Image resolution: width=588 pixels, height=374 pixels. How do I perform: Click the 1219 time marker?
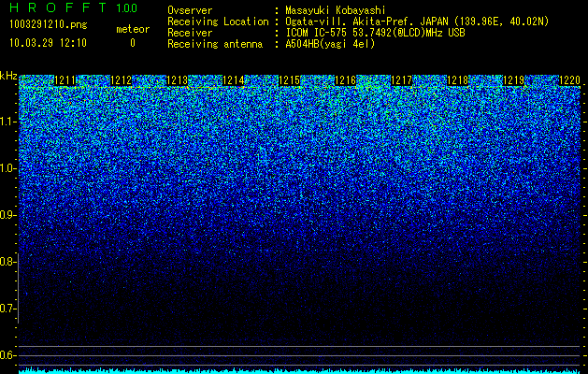coord(514,80)
